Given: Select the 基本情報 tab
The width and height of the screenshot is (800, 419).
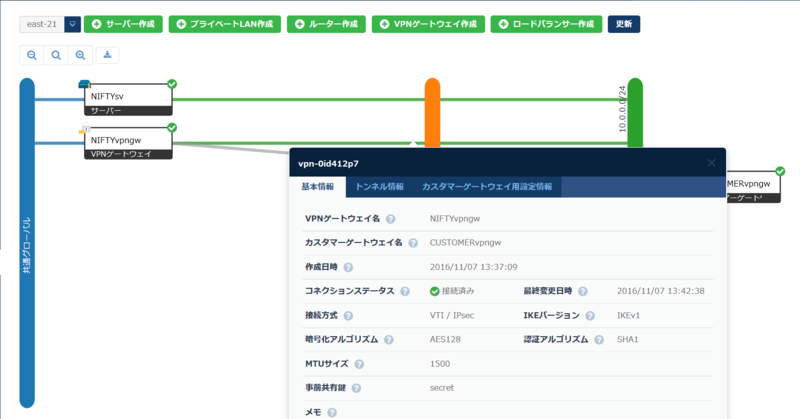Looking at the screenshot, I should click(317, 186).
